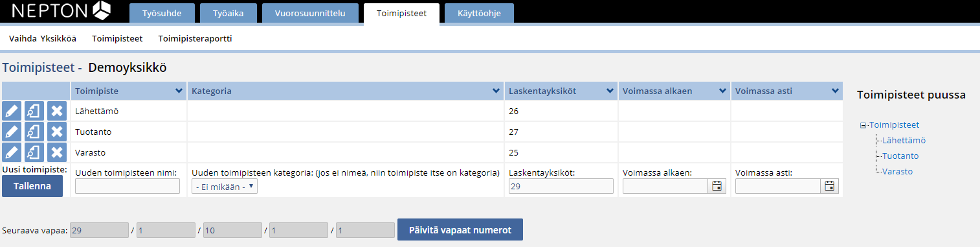The height and width of the screenshot is (247, 980).
Task: Open details document icon for Lähettämö
Action: (34, 111)
